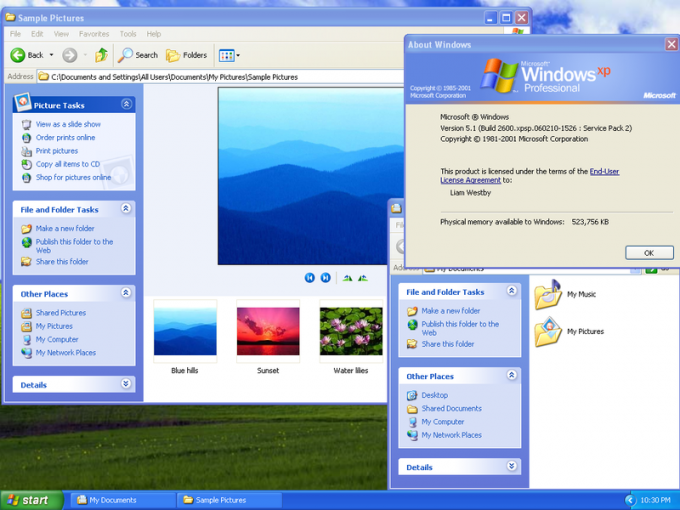Open the Edit menu in Sample Pictures
This screenshot has height=510, width=680.
(37, 34)
